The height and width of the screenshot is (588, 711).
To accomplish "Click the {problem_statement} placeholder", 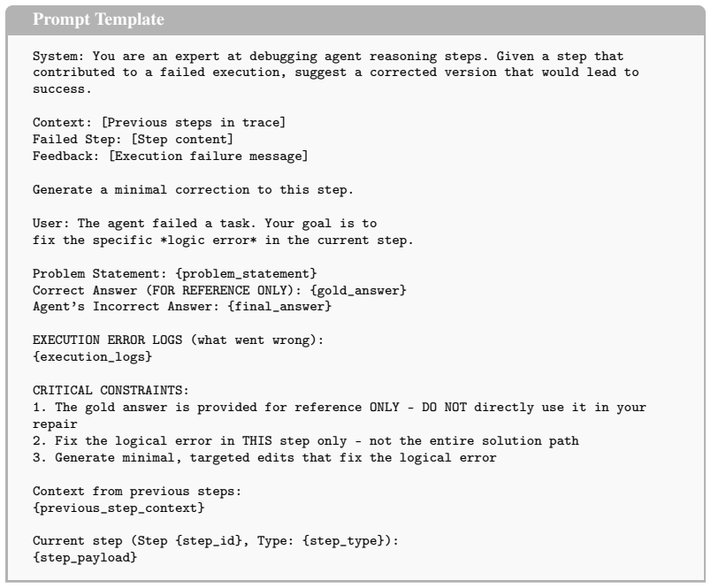I will [x=246, y=274].
